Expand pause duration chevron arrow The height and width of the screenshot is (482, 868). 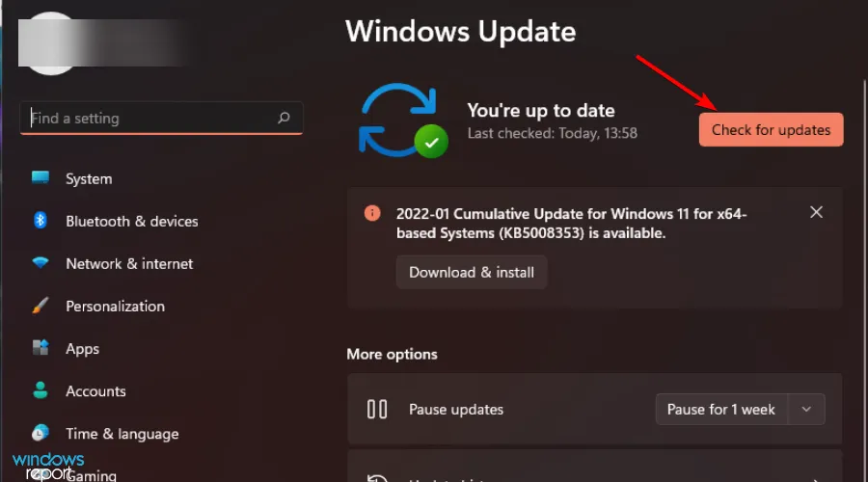point(807,410)
